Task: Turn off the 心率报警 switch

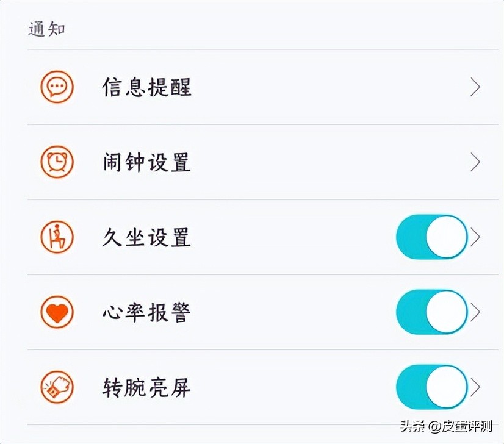Action: (x=431, y=312)
